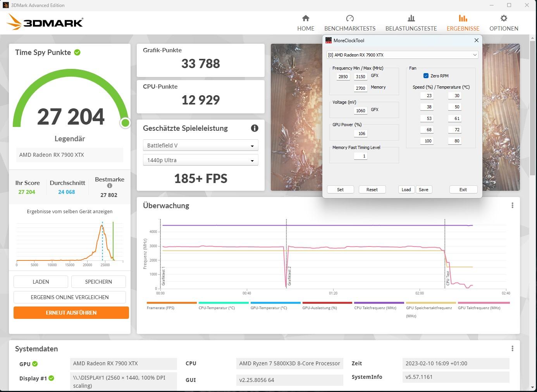The height and width of the screenshot is (392, 537).
Task: Click fan temperature field 72
Action: 455,130
